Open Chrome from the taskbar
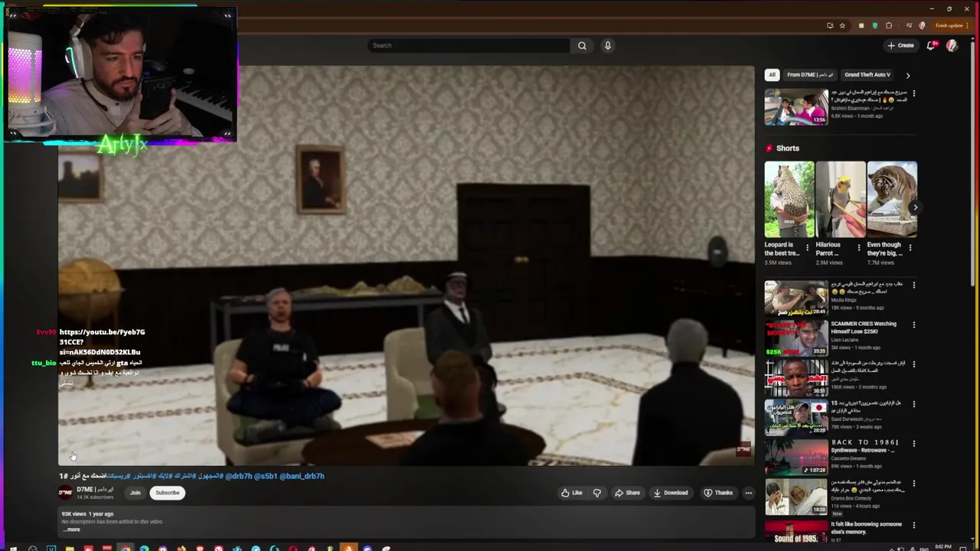980x551 pixels. [126, 548]
